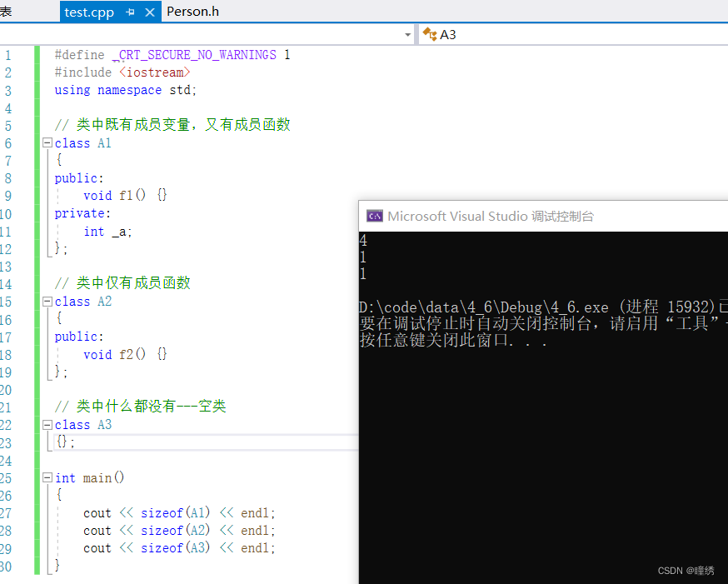Open the A3 class navigation dropdown
This screenshot has height=584, width=728.
tap(574, 35)
